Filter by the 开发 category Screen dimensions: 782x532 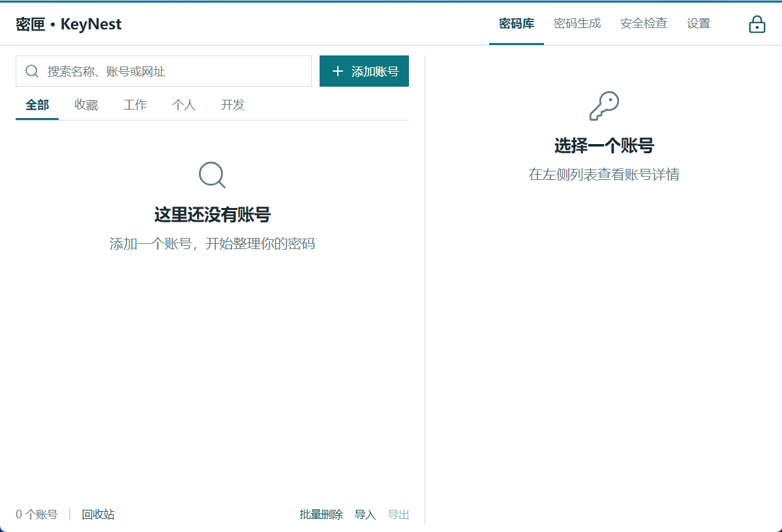point(233,105)
